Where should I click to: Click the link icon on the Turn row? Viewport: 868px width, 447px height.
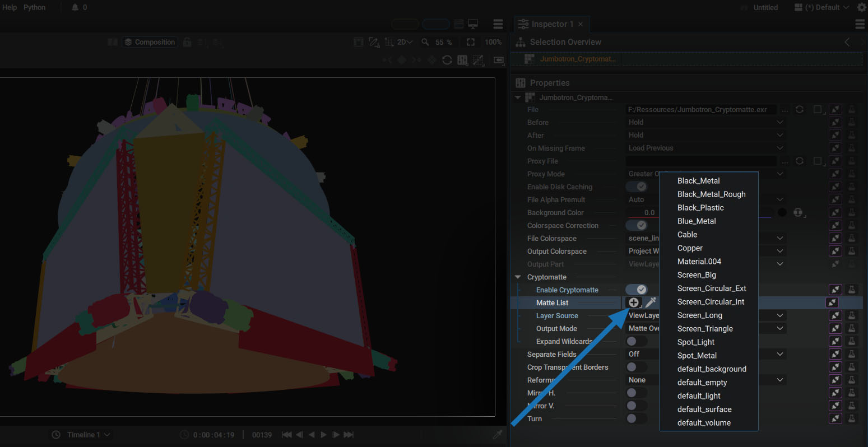click(835, 418)
